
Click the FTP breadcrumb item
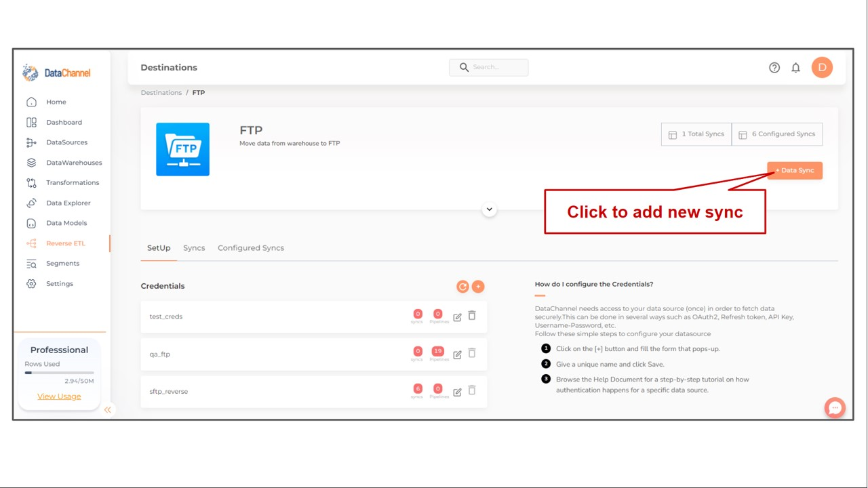click(199, 93)
